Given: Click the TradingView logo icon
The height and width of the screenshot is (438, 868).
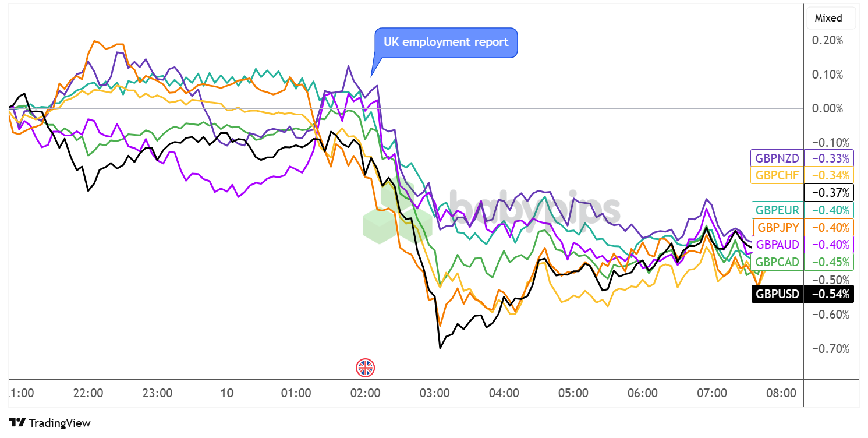Looking at the screenshot, I should click(x=17, y=423).
